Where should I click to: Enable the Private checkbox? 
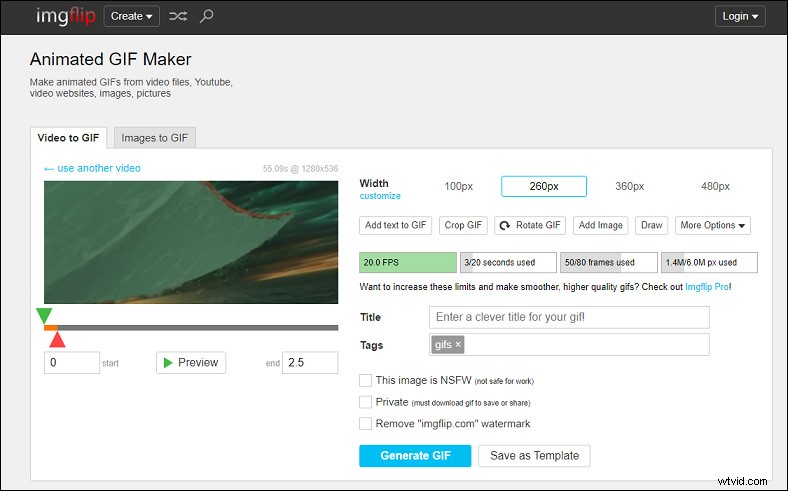[365, 402]
